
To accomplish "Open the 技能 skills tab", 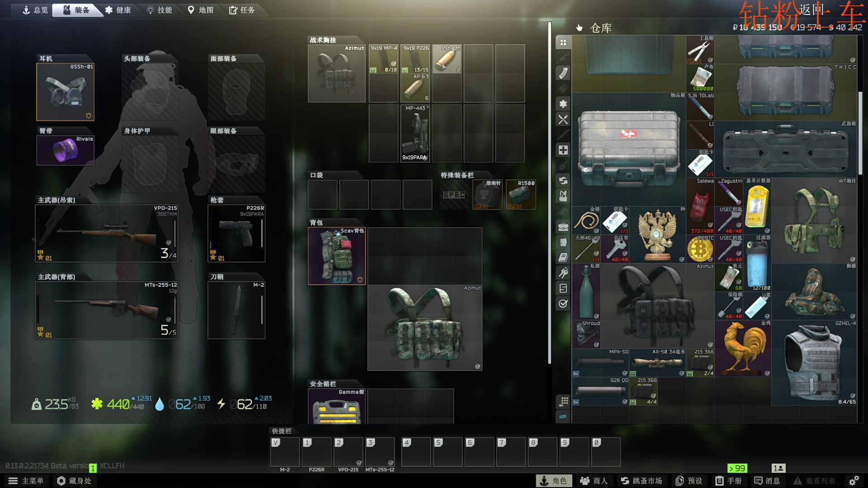I will 159,10.
